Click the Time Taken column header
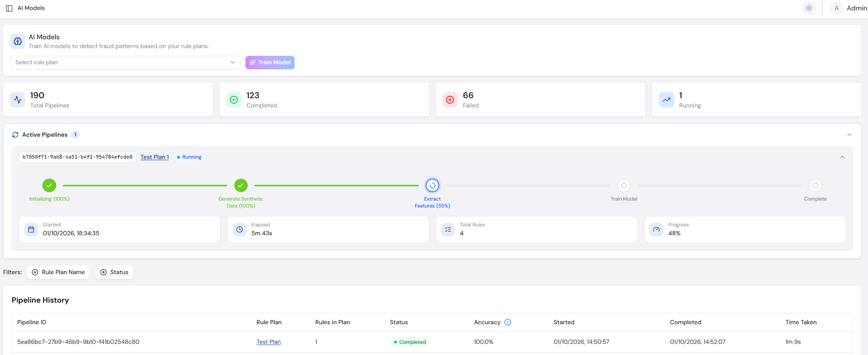The image size is (868, 355). tap(801, 322)
